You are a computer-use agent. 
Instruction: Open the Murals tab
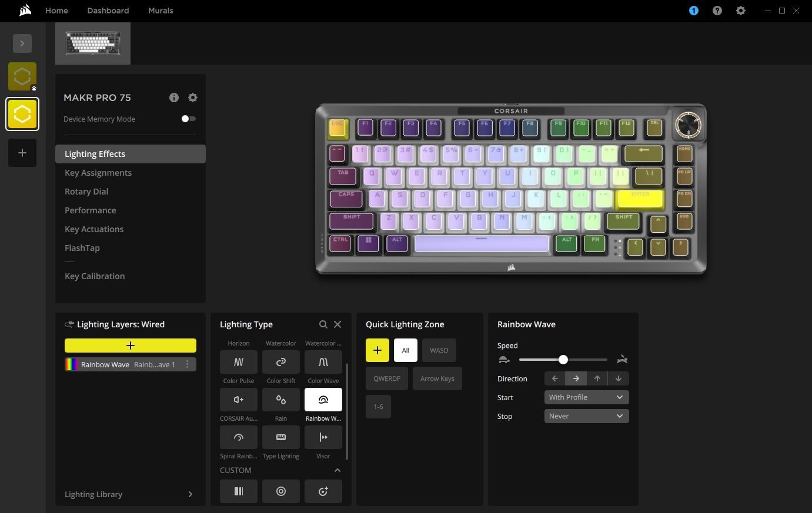tap(161, 11)
